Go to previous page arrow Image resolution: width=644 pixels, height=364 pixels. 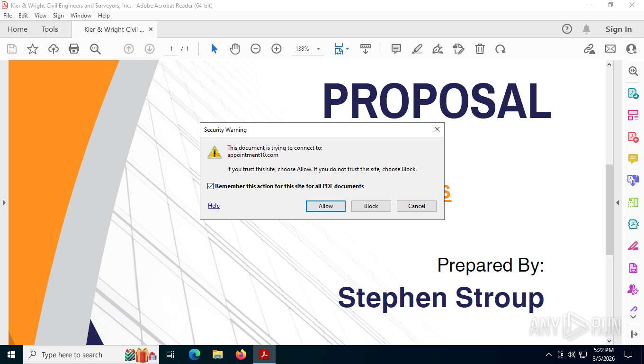coord(129,49)
